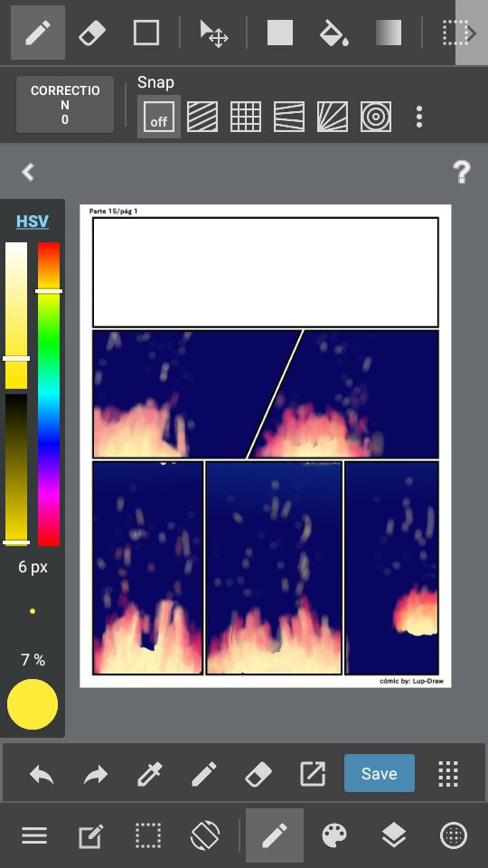Switch color mode via HSV link

pyautogui.click(x=33, y=222)
